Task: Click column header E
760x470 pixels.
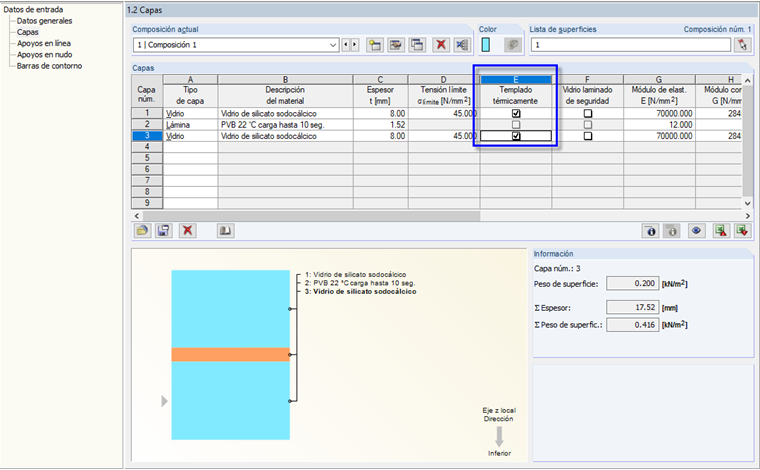Action: click(x=516, y=79)
